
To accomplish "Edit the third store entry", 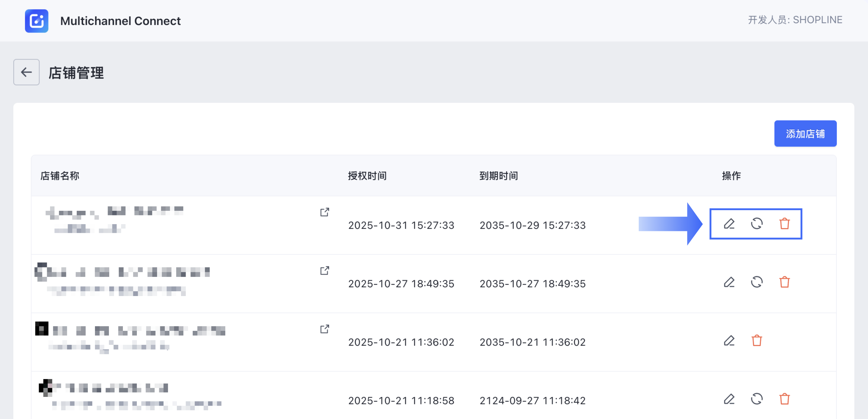I will tap(729, 341).
